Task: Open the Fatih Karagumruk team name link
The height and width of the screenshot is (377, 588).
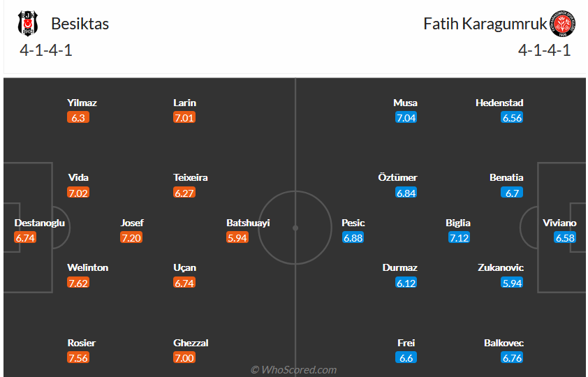Action: 484,24
